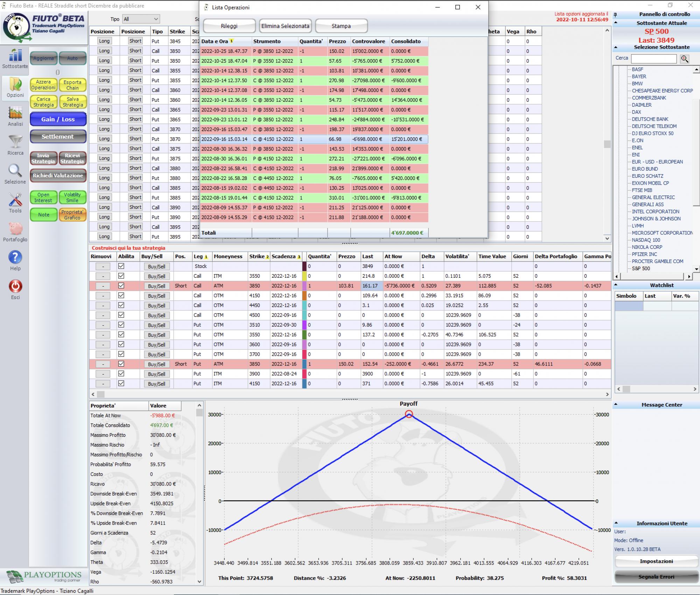Click the Gain / Loss button
Image resolution: width=700 pixels, height=595 pixels.
click(58, 119)
